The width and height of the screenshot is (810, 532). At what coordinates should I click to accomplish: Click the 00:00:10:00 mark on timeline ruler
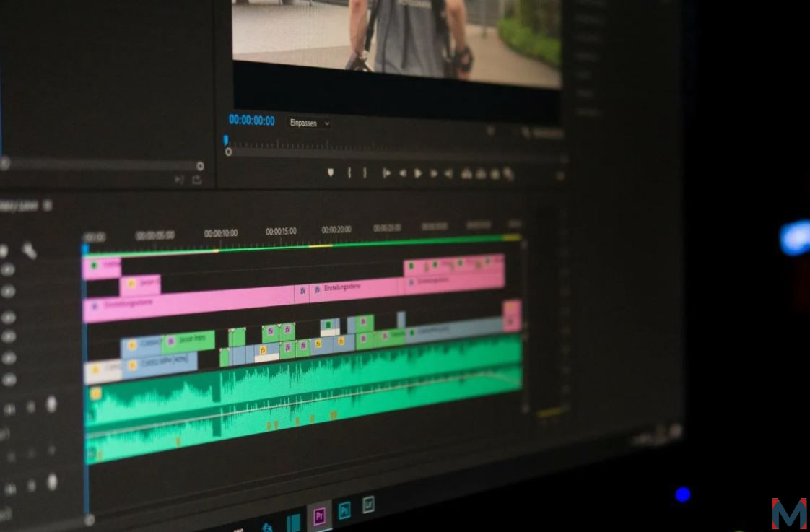[x=221, y=233]
